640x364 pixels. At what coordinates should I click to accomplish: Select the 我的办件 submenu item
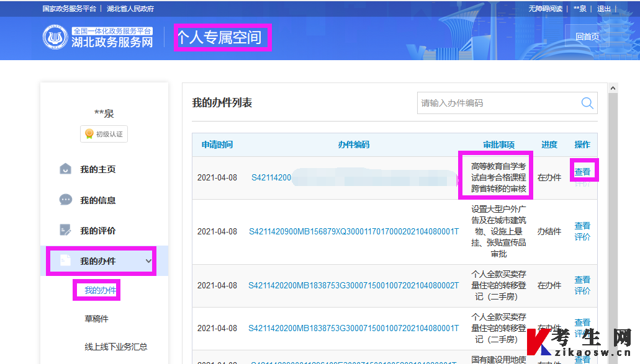(x=100, y=290)
